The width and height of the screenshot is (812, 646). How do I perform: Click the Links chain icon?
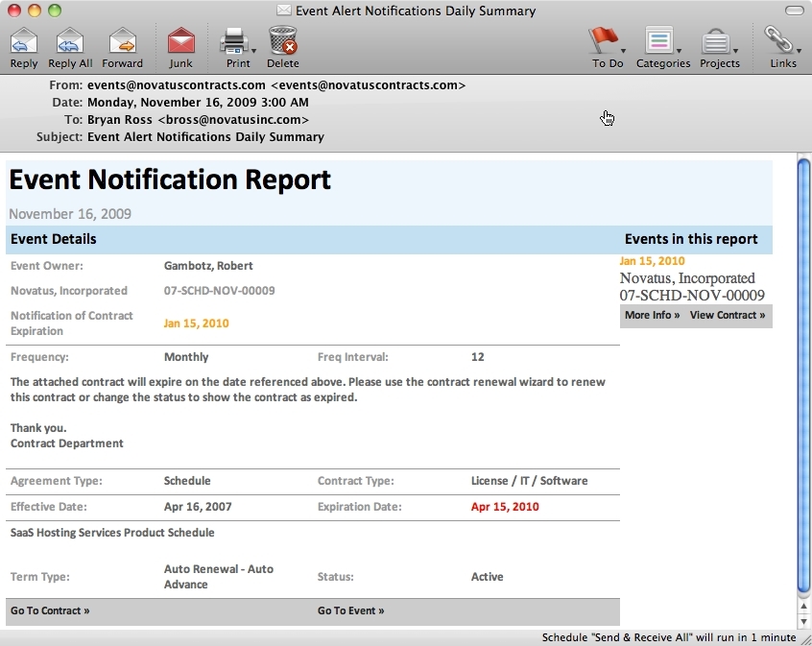pos(779,40)
